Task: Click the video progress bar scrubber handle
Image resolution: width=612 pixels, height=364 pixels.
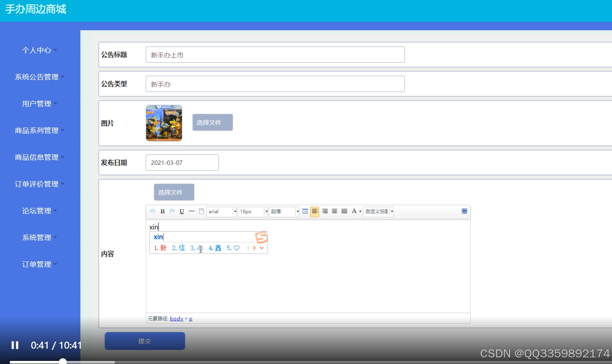Action: pos(63,361)
